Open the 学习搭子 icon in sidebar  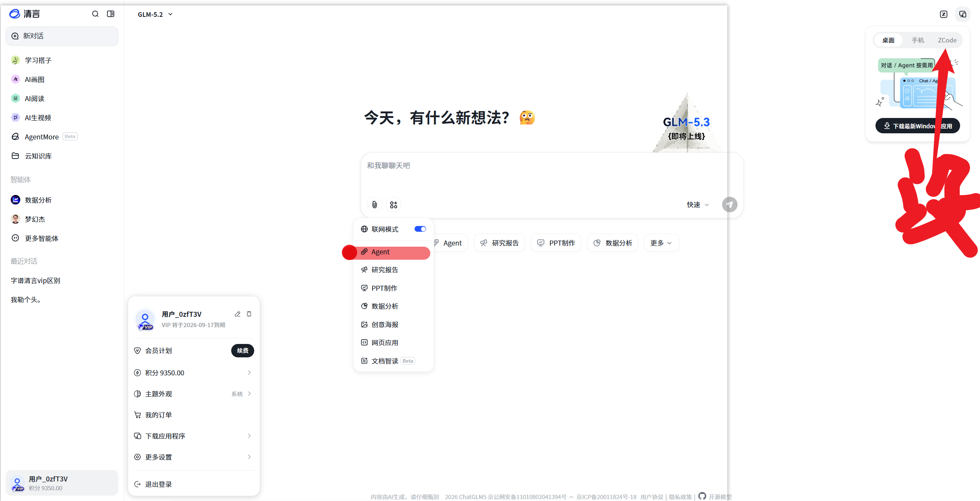15,60
